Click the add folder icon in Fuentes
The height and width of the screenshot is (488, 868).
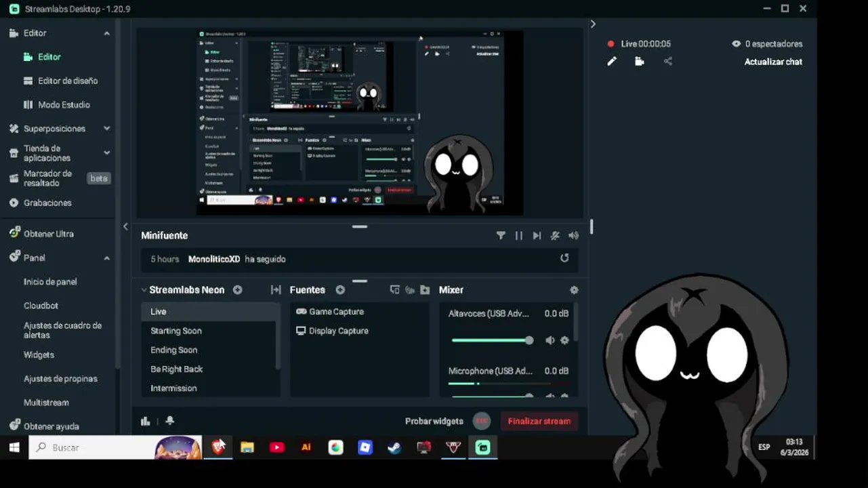click(x=425, y=290)
